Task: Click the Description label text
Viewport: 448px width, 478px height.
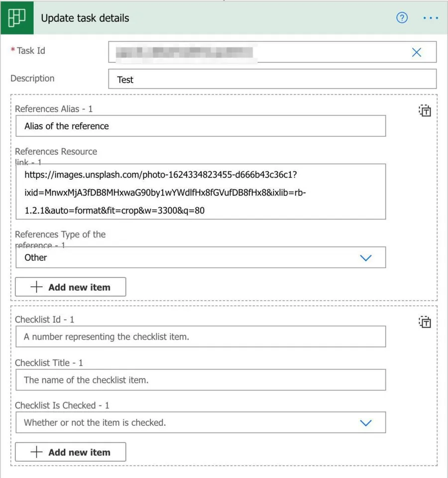Action: point(32,78)
